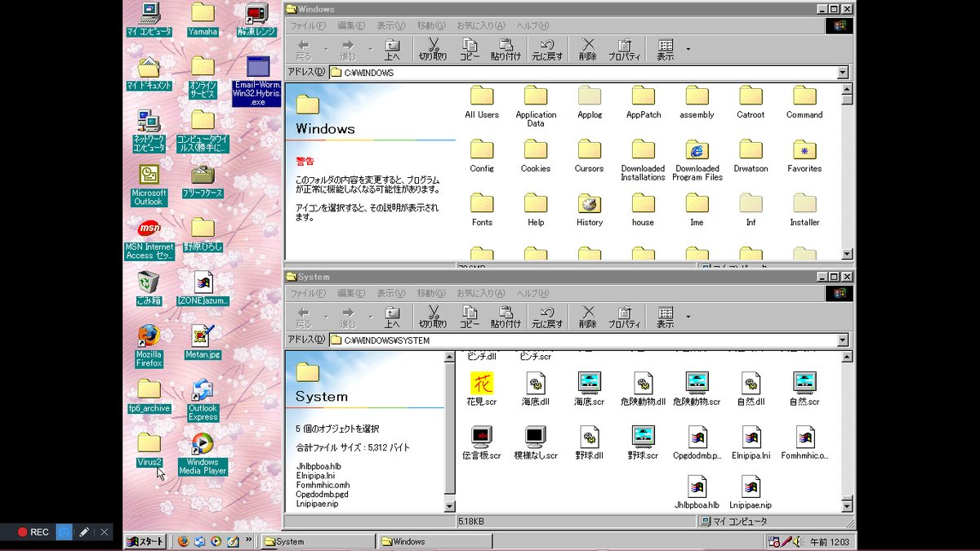The width and height of the screenshot is (980, 551).
Task: Select the assembly folder in Windows window
Action: [x=697, y=102]
